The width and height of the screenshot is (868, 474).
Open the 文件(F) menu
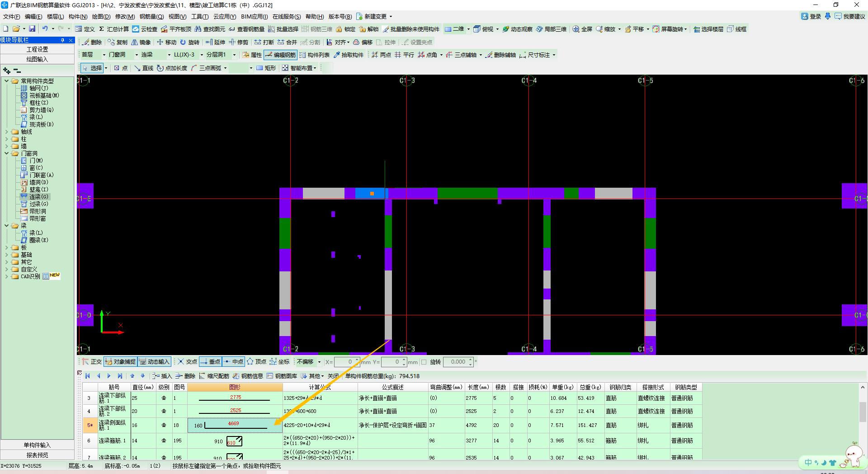pyautogui.click(x=12, y=16)
